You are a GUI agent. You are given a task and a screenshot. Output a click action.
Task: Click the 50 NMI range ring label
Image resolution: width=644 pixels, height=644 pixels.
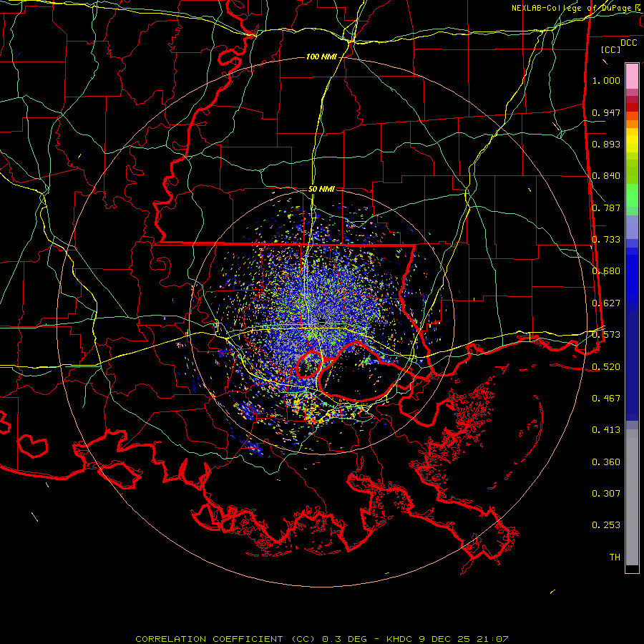pyautogui.click(x=321, y=189)
